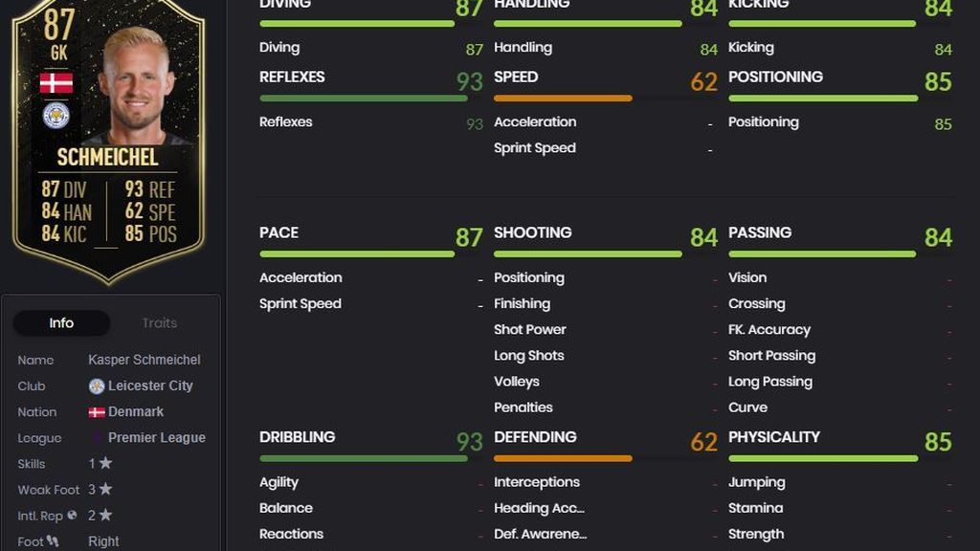Click the Leicester City crest on card
This screenshot has width=980, height=551.
(x=56, y=116)
